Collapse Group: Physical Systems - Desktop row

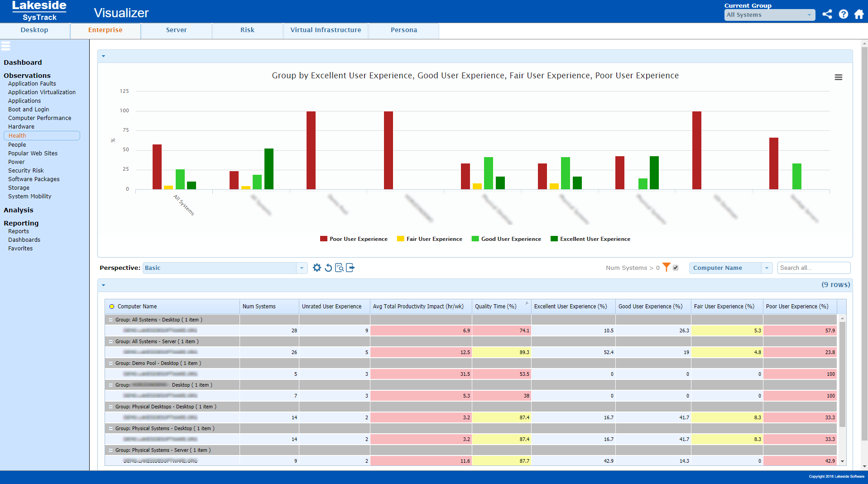[110, 428]
